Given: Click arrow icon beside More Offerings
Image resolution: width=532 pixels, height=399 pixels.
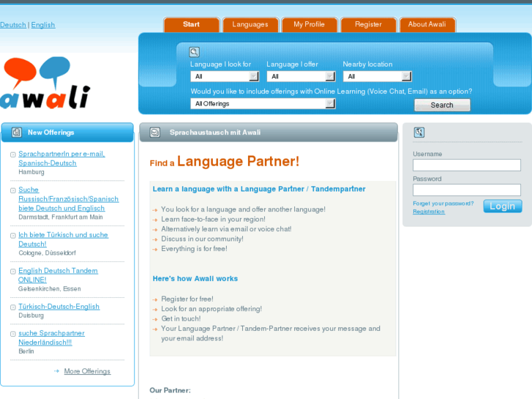Looking at the screenshot, I should 56,371.
